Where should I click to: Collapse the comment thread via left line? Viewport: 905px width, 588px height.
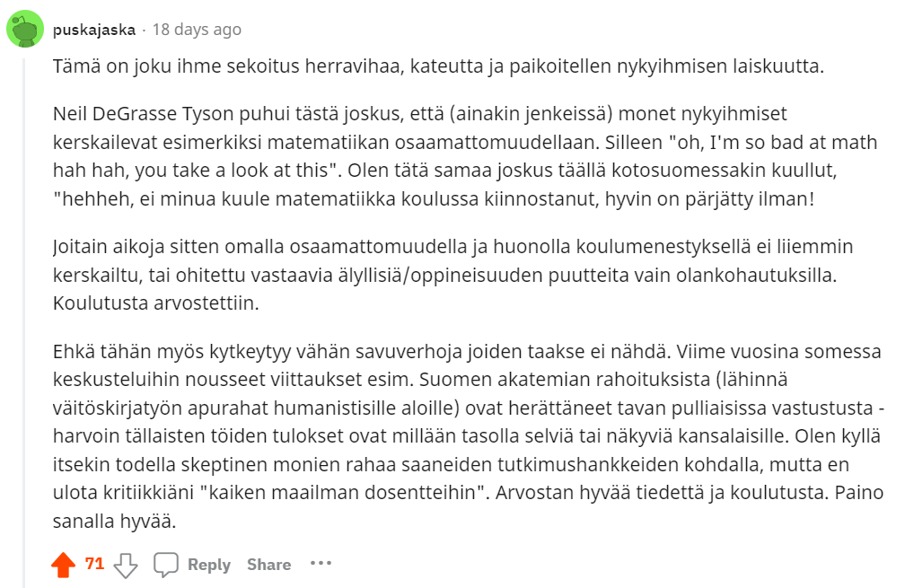pyautogui.click(x=24, y=314)
